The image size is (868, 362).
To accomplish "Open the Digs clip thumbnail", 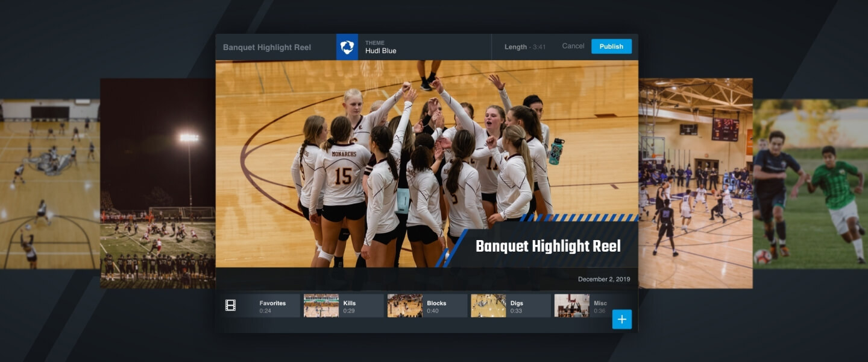I will [488, 306].
